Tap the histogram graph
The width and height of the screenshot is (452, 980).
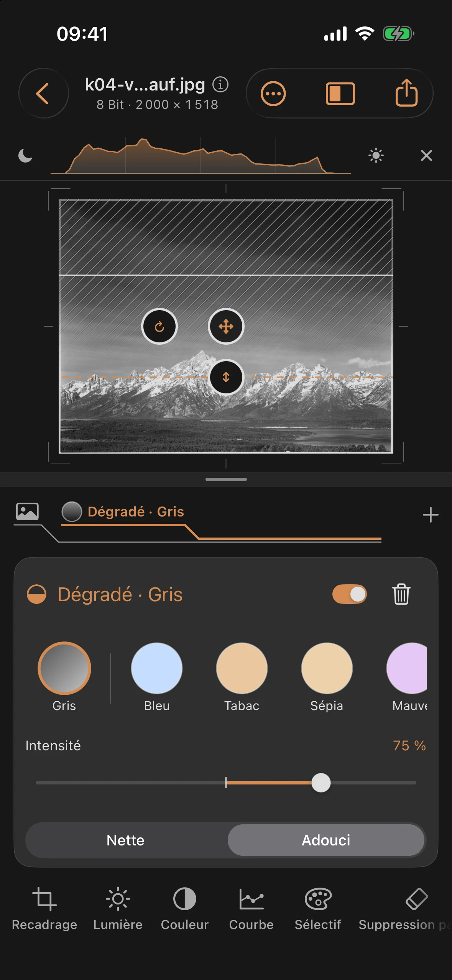tap(201, 156)
